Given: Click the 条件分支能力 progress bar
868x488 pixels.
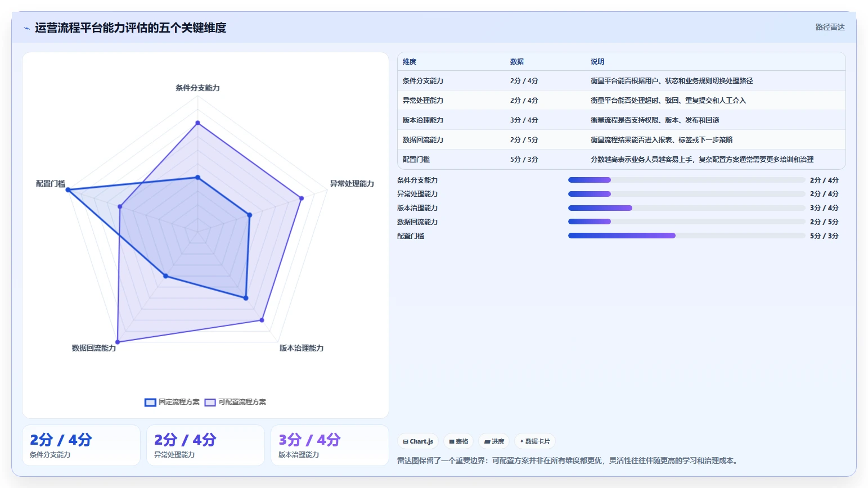Looking at the screenshot, I should 686,180.
